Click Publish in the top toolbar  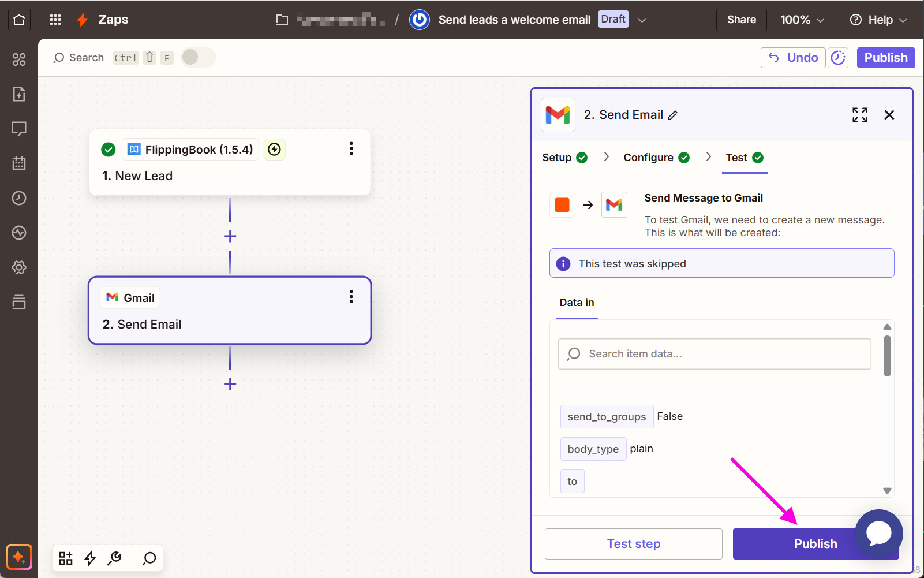(886, 58)
